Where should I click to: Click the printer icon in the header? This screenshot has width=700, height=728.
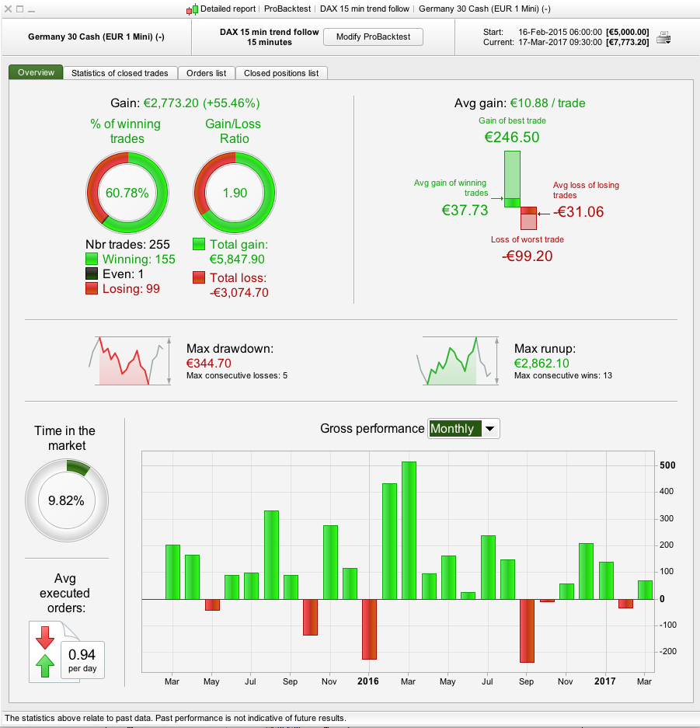pos(663,37)
